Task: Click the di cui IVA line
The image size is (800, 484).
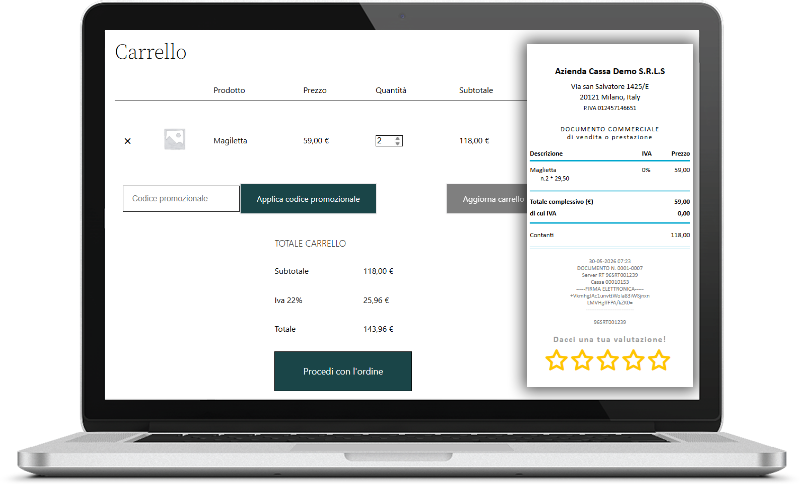Action: click(x=610, y=214)
